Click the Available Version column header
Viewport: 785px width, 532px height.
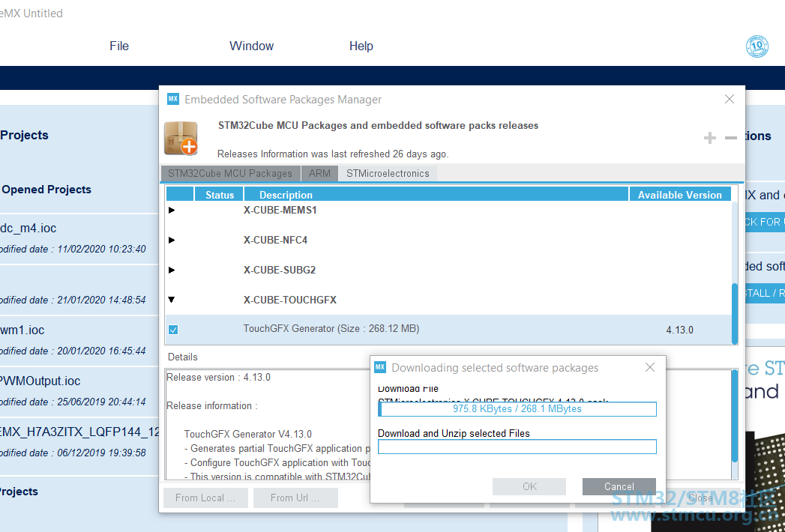[x=680, y=195]
